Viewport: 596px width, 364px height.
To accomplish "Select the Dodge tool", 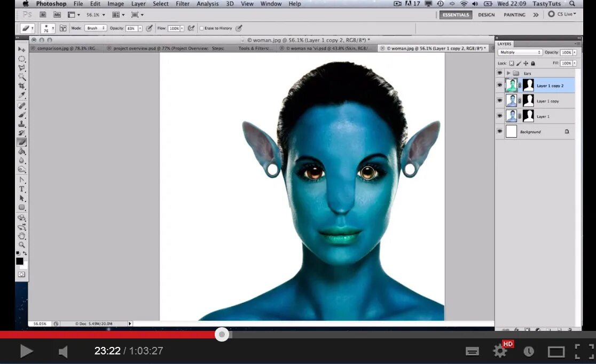I will 22,170.
